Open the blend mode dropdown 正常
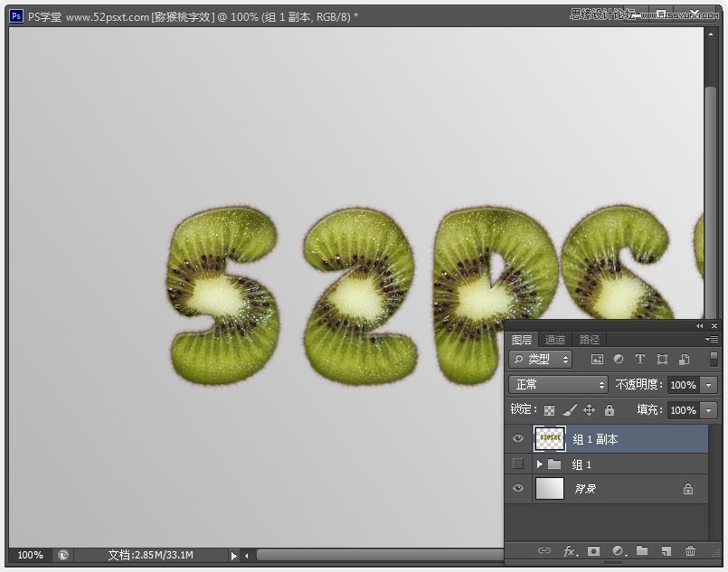This screenshot has width=728, height=572. [559, 385]
